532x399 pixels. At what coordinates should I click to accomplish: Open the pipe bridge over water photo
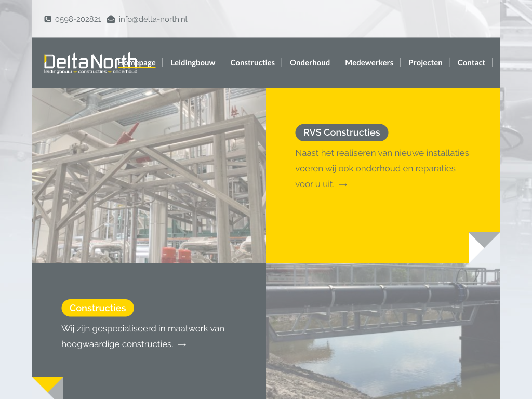point(383,331)
